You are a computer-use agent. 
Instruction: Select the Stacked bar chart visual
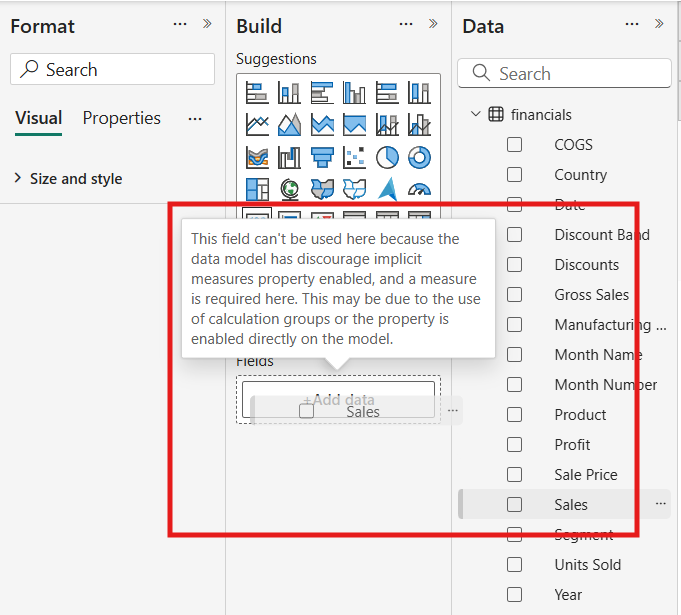click(257, 93)
